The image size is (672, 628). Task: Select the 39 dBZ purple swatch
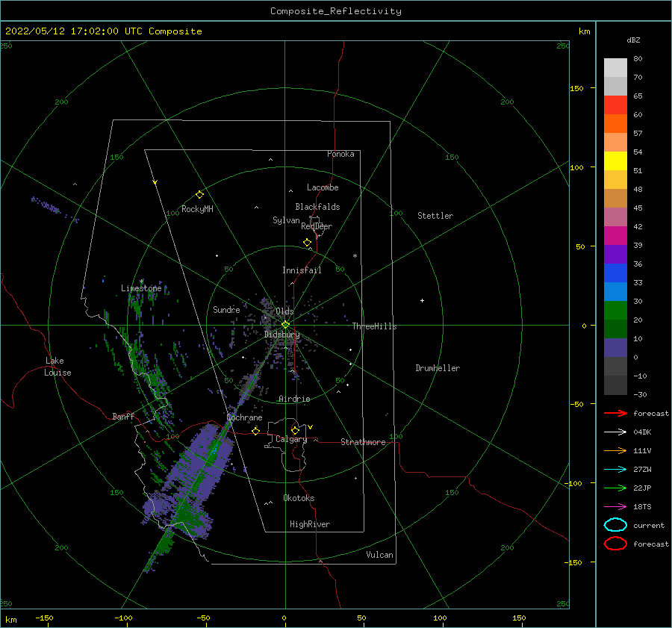[x=615, y=254]
